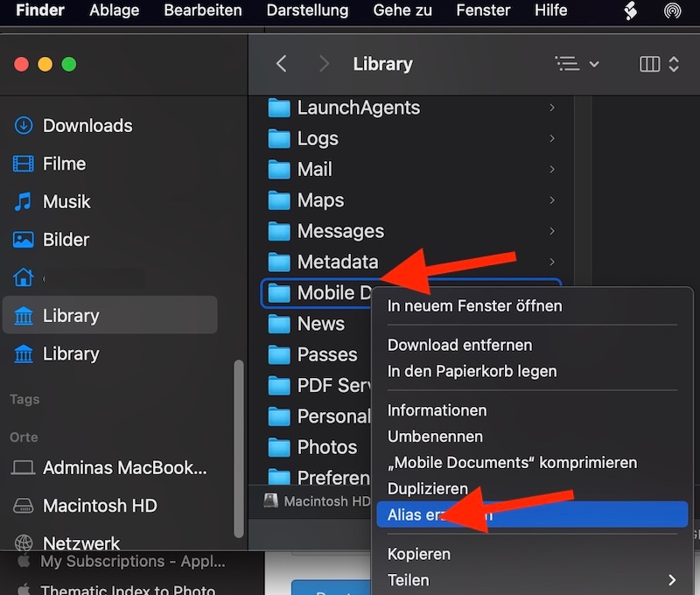
Task: Click Macintosh HD in the path bar
Action: pyautogui.click(x=317, y=501)
